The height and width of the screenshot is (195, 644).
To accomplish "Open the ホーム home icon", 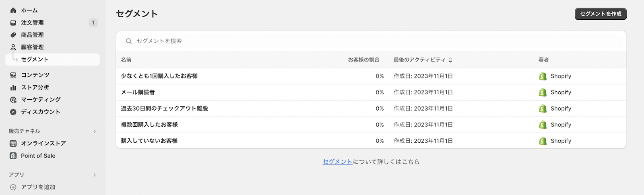I will pos(13,10).
